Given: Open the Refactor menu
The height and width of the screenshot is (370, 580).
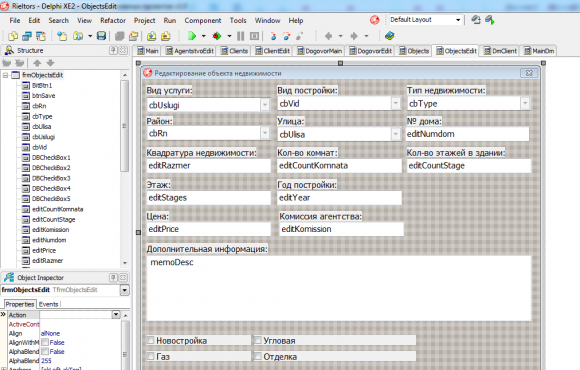Looking at the screenshot, I should click(x=113, y=21).
